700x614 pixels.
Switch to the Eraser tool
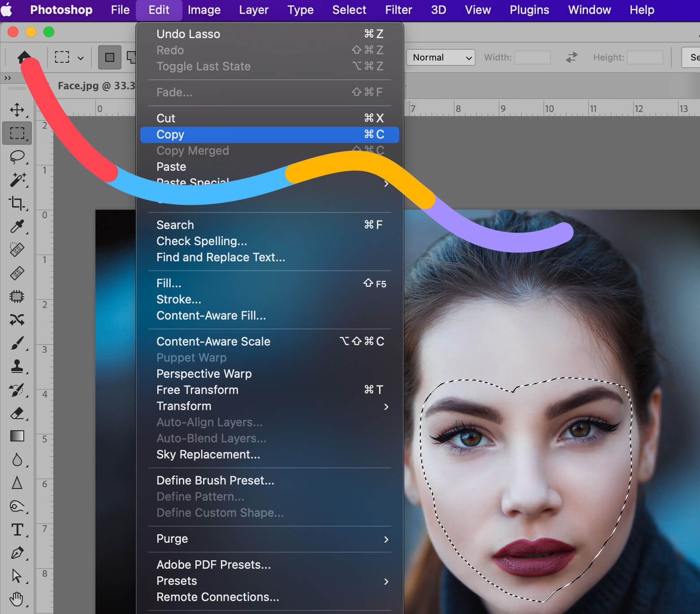click(x=17, y=413)
